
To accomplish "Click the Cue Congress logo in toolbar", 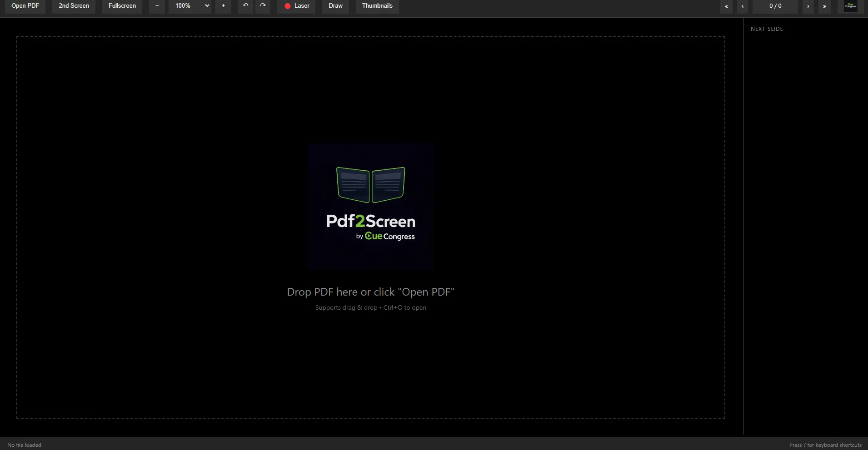I will 851,6.
